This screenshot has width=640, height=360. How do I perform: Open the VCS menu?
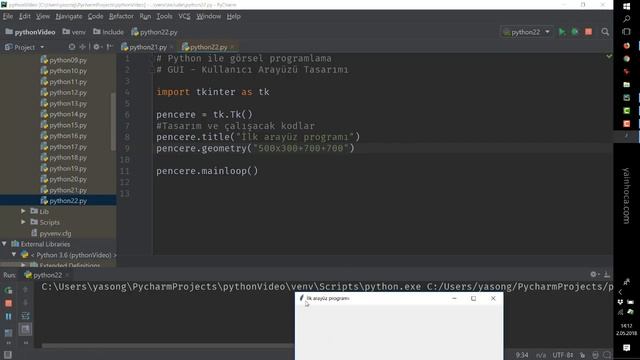click(184, 16)
